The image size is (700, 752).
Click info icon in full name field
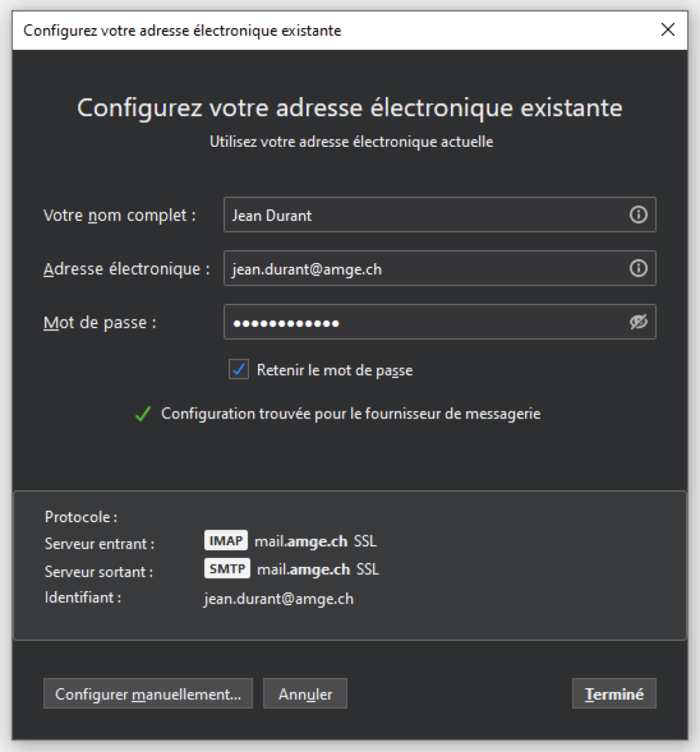(638, 215)
